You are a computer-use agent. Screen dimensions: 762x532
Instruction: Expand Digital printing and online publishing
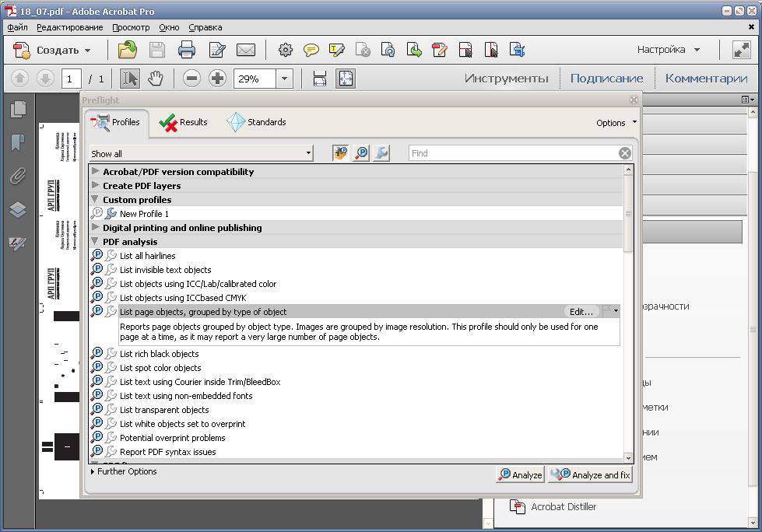point(96,227)
